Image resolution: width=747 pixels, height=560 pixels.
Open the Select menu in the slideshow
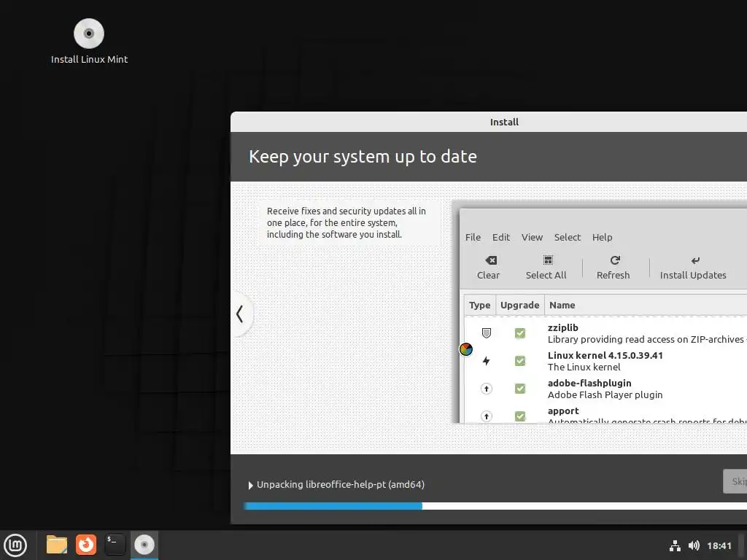tap(567, 237)
